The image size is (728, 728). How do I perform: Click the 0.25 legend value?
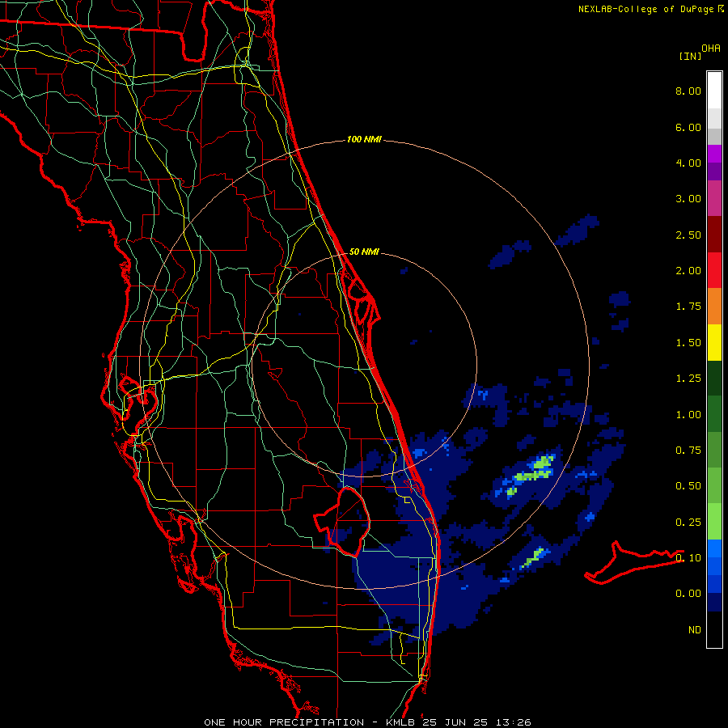[688, 523]
